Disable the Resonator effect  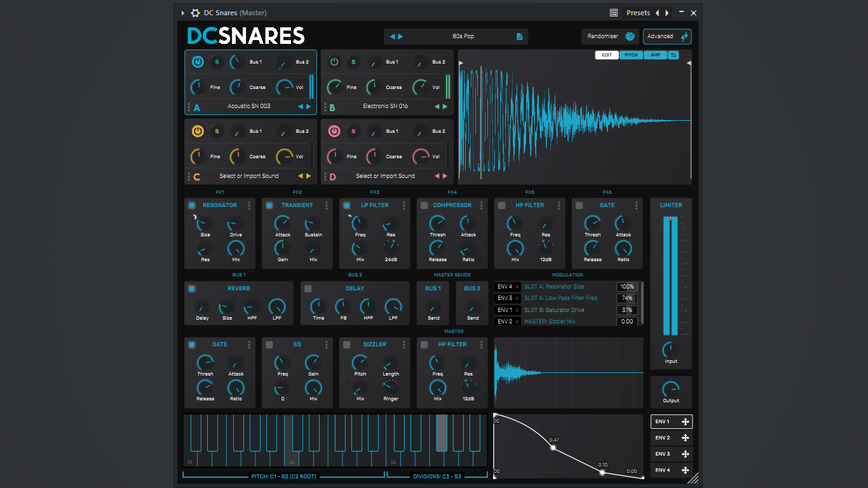tap(192, 205)
